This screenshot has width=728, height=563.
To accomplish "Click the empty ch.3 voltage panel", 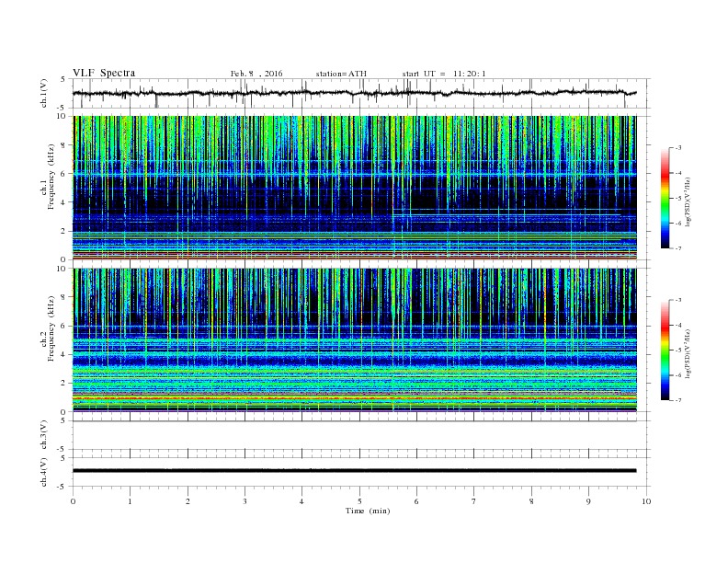I will coord(361,435).
